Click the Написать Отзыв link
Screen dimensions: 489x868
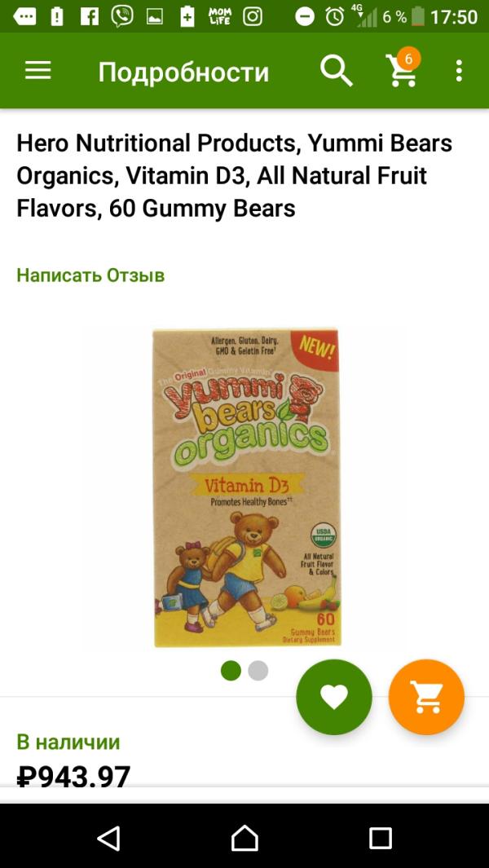pos(90,275)
